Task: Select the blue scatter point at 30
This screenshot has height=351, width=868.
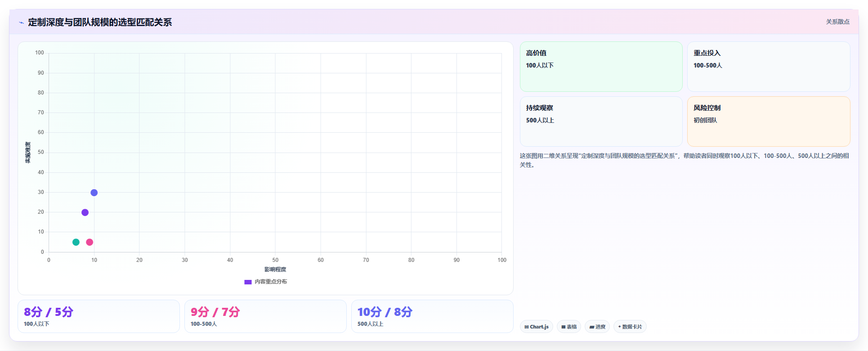Action: [94, 193]
